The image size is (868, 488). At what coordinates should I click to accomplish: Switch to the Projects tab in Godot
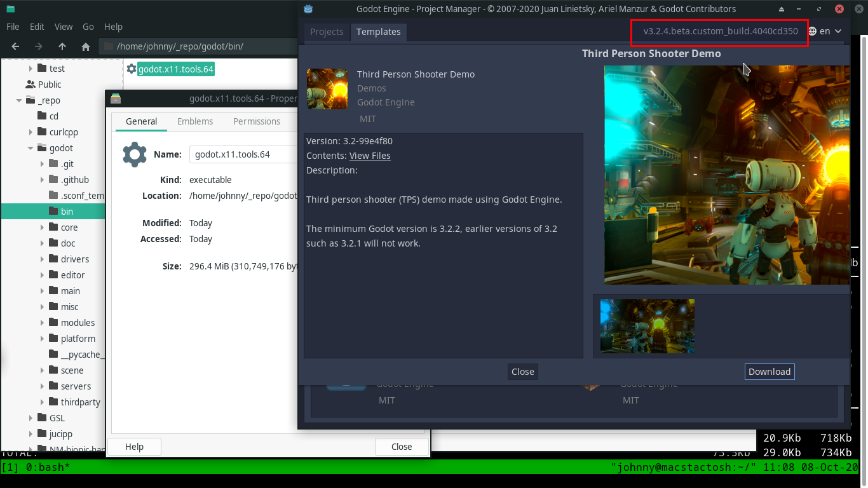pyautogui.click(x=327, y=32)
